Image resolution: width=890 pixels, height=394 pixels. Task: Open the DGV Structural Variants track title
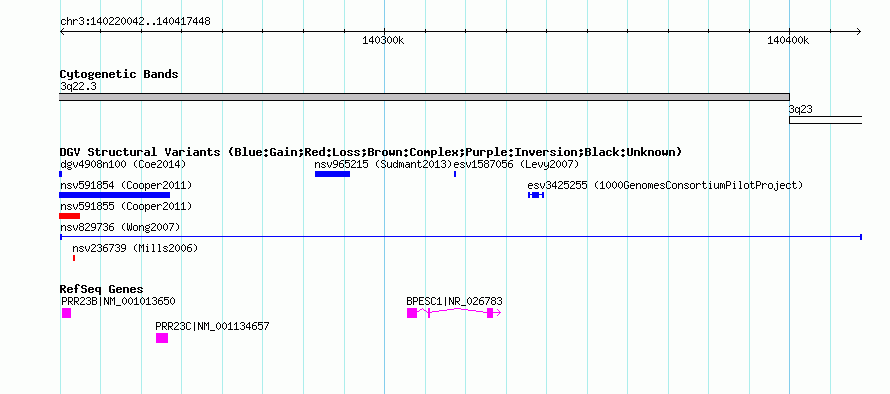click(x=371, y=152)
